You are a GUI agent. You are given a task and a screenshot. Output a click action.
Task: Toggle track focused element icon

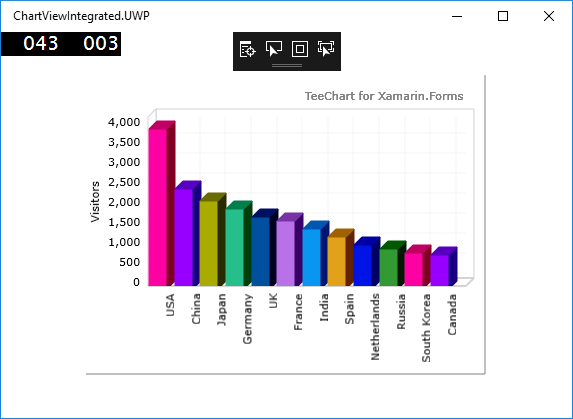pyautogui.click(x=326, y=49)
